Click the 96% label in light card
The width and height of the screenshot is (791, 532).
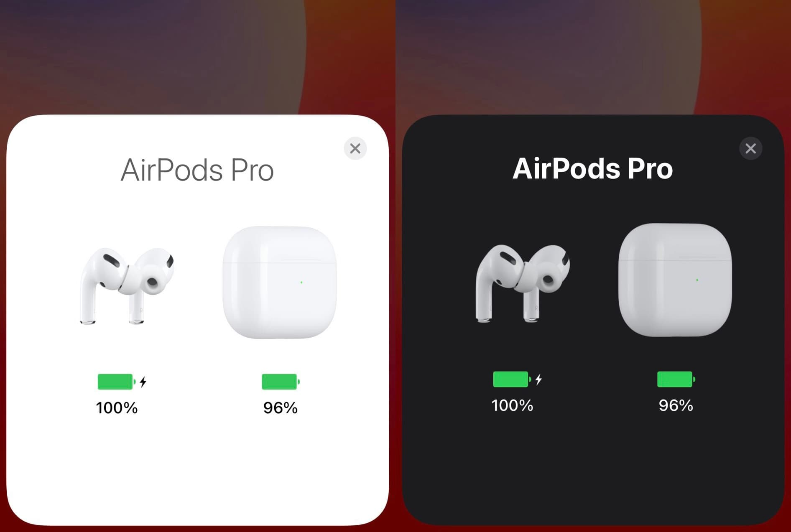281,408
